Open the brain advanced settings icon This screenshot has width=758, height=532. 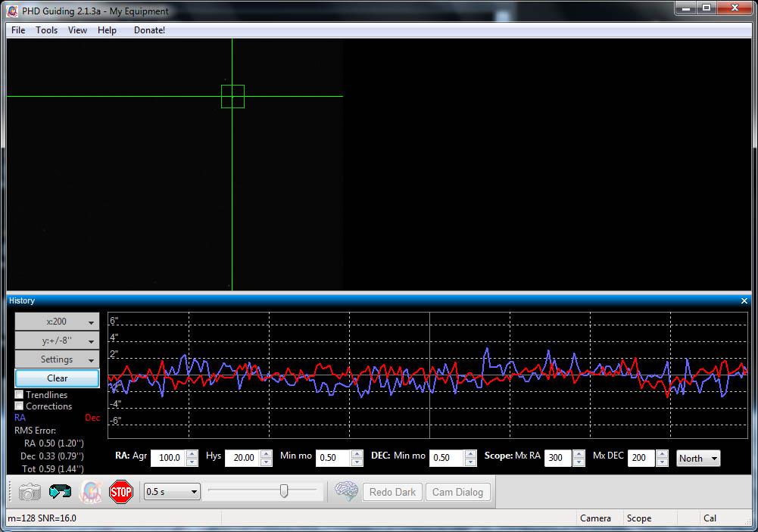[346, 492]
